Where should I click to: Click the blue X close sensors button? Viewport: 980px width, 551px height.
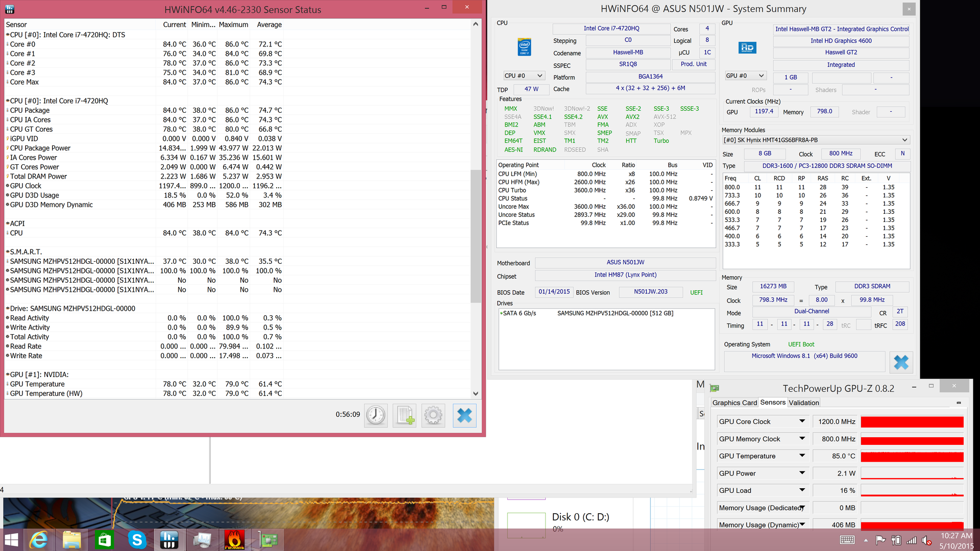tap(464, 415)
